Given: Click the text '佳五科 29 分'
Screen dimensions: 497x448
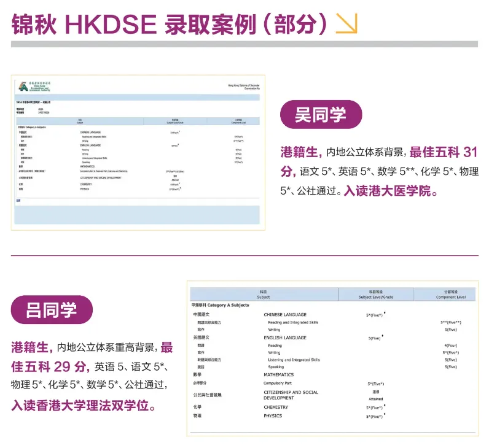Looking at the screenshot, I should pyautogui.click(x=49, y=366).
